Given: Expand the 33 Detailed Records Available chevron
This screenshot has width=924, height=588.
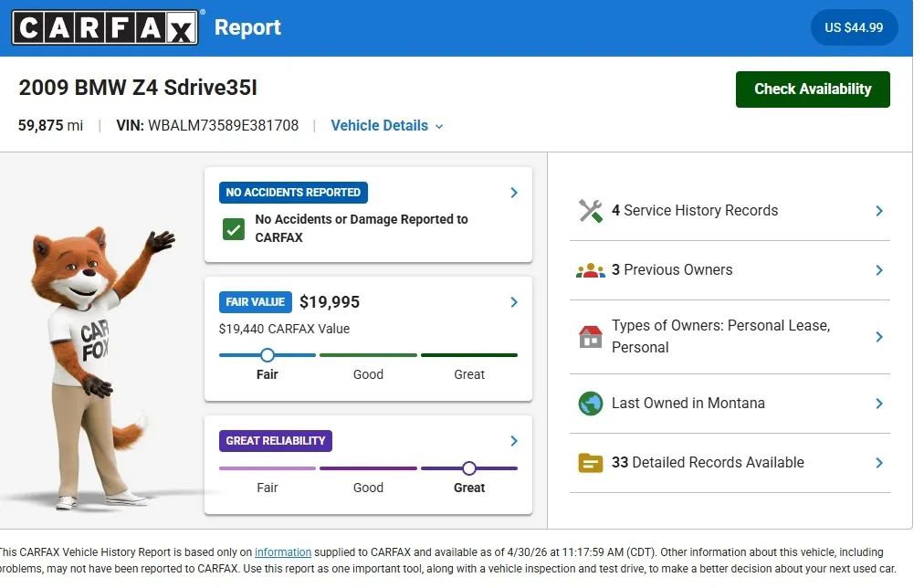Looking at the screenshot, I should 879,463.
